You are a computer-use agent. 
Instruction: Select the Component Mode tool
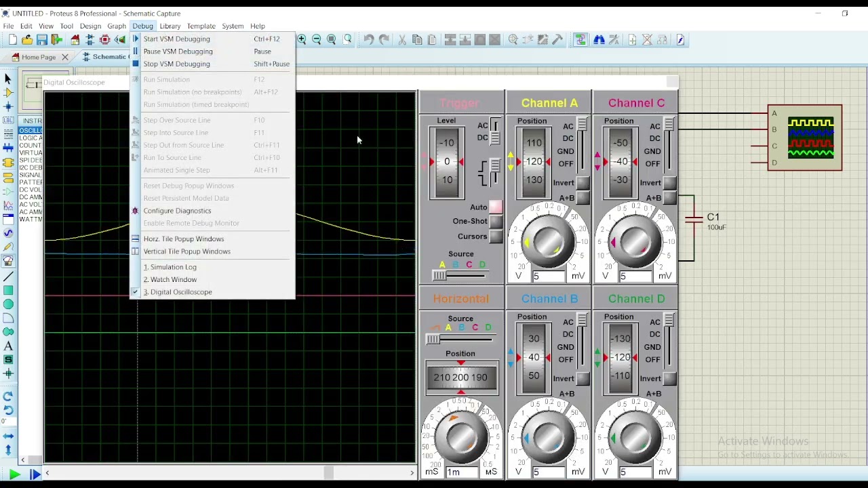tap(8, 93)
